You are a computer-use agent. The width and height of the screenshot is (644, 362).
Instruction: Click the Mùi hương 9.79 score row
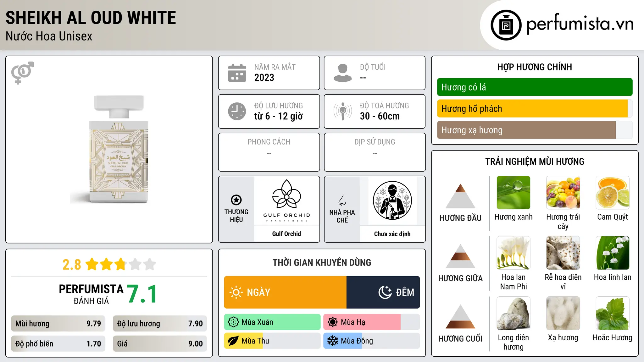click(x=58, y=324)
